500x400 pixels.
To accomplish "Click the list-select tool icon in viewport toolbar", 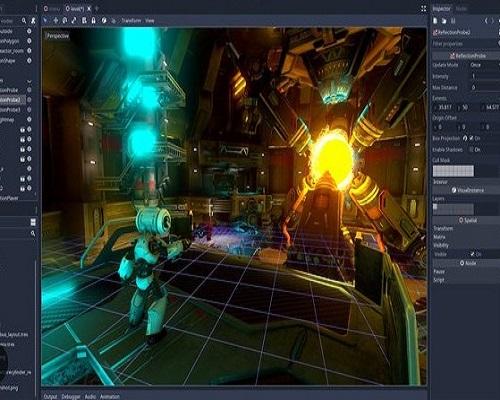I will coord(84,20).
